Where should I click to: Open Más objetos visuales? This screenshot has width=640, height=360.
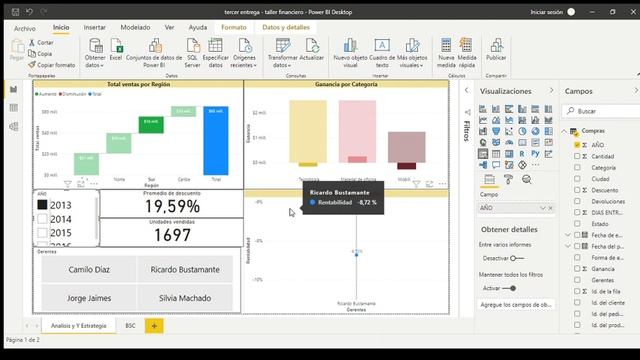[x=412, y=53]
